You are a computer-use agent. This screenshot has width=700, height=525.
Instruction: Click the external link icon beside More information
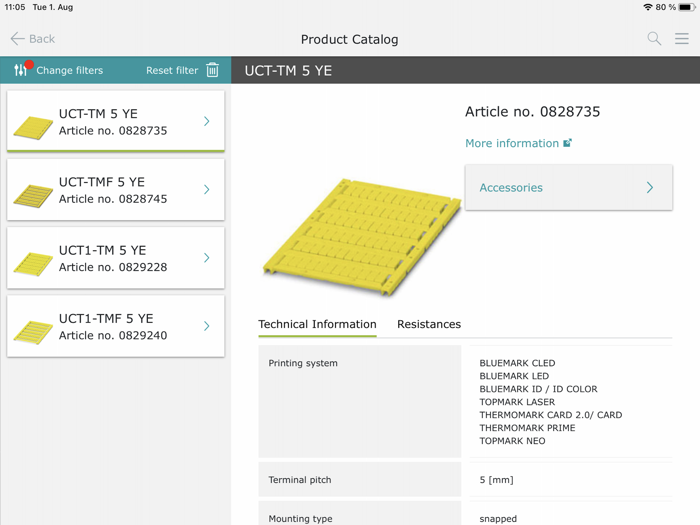(567, 143)
